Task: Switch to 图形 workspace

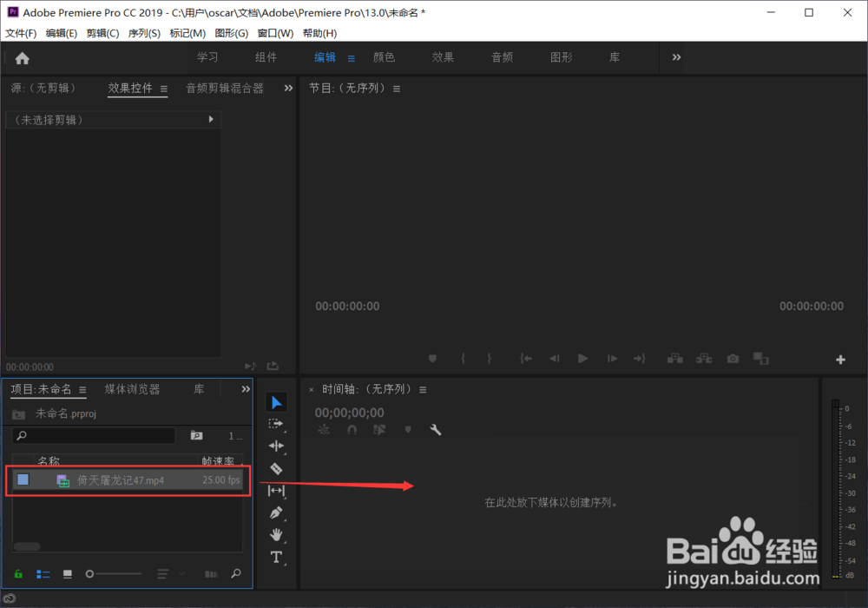Action: click(x=561, y=57)
